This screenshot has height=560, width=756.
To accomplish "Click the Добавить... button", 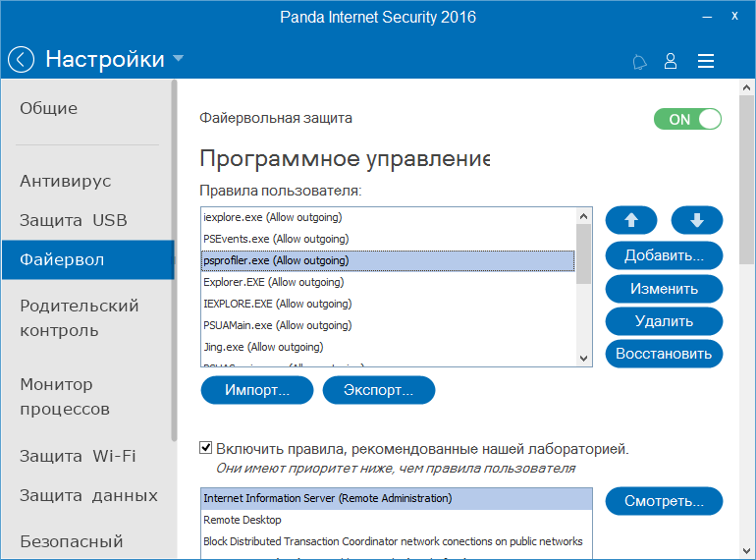I will (664, 255).
